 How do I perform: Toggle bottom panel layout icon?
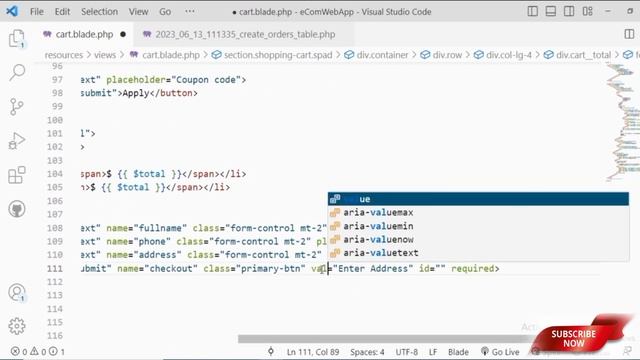pyautogui.click(x=551, y=11)
